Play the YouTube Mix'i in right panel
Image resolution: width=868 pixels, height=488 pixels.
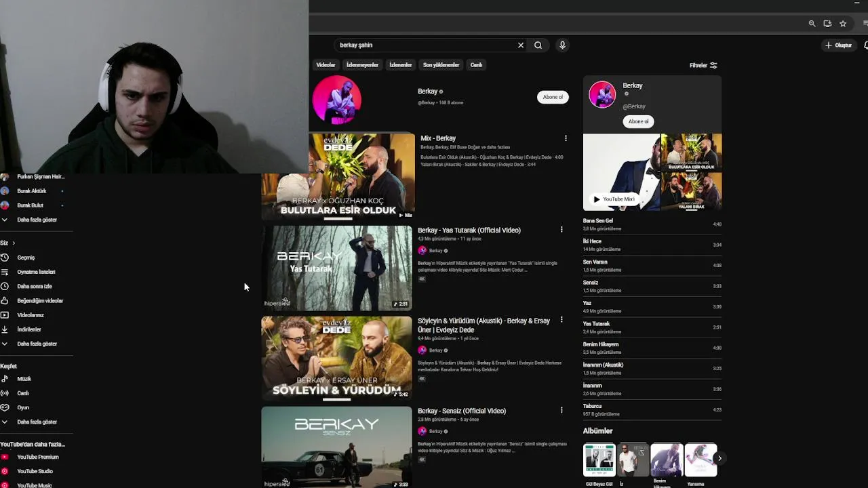(x=614, y=199)
